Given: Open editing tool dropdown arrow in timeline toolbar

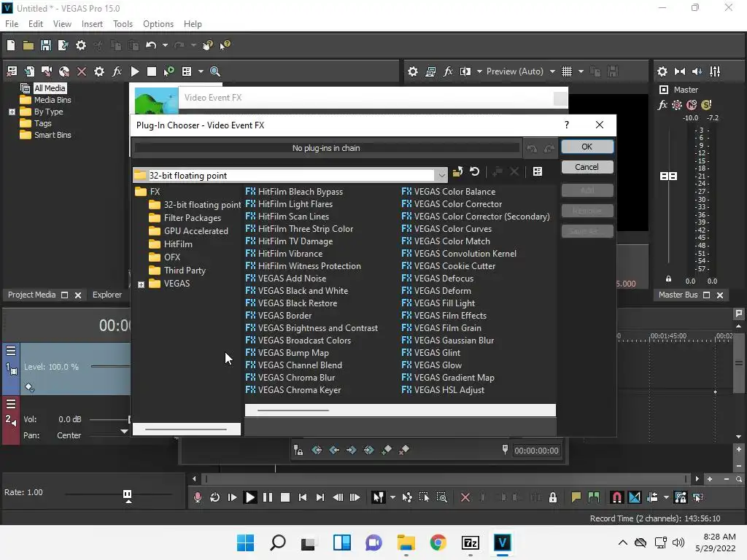Looking at the screenshot, I should (x=392, y=497).
